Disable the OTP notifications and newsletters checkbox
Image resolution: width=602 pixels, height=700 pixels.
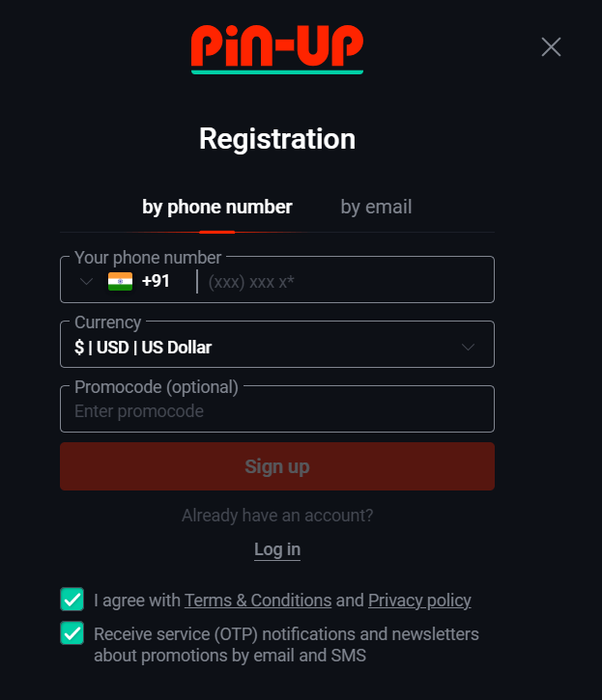[x=72, y=633]
